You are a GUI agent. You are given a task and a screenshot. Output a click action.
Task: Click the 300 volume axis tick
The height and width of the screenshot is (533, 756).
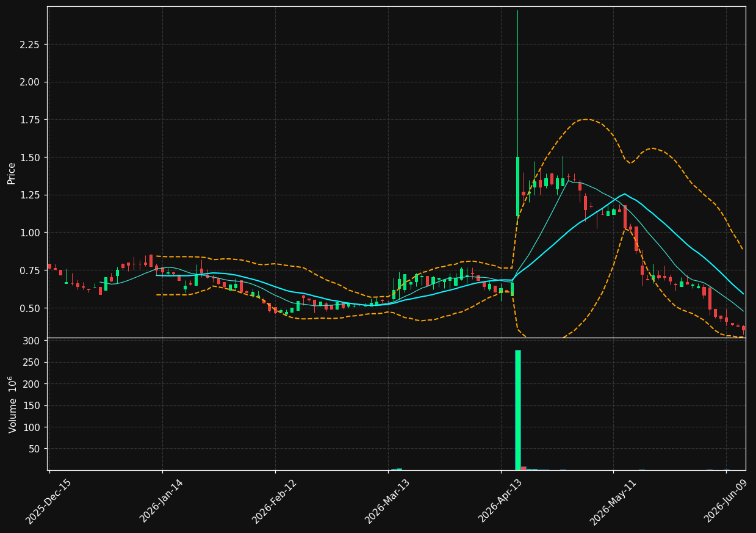pyautogui.click(x=33, y=341)
